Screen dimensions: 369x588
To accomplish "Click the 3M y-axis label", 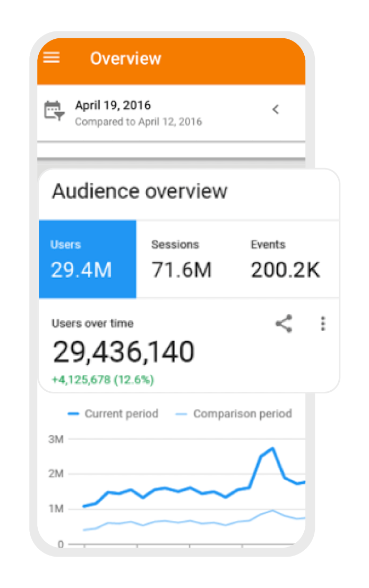I will (x=56, y=439).
